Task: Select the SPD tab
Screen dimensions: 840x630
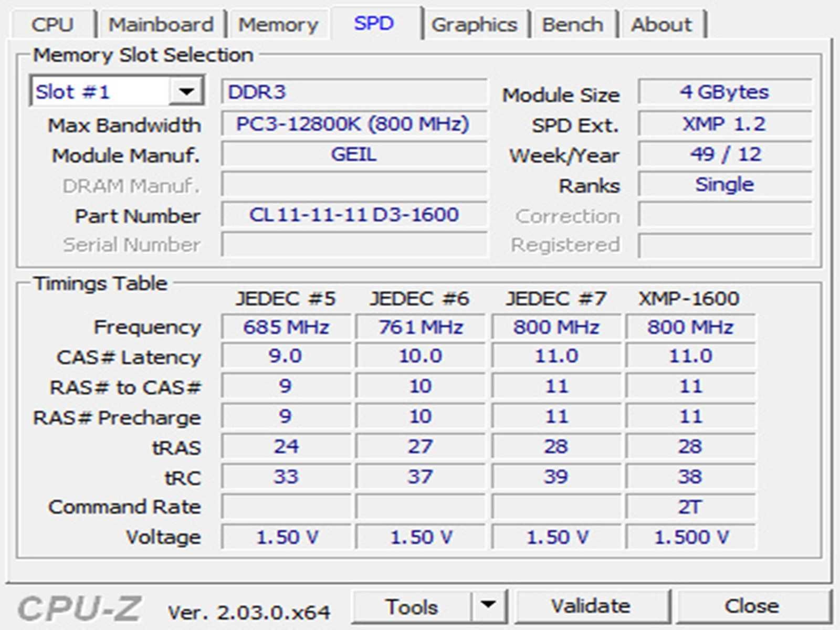Action: click(x=374, y=23)
